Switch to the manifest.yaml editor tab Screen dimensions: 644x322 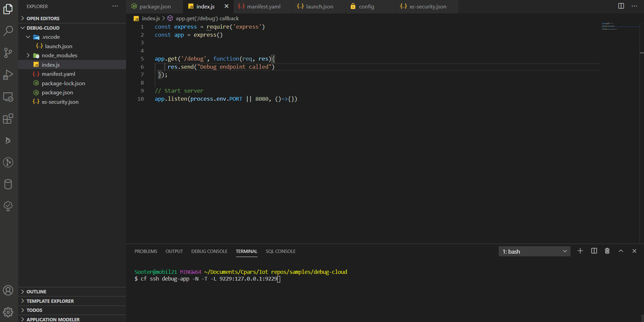tap(263, 6)
